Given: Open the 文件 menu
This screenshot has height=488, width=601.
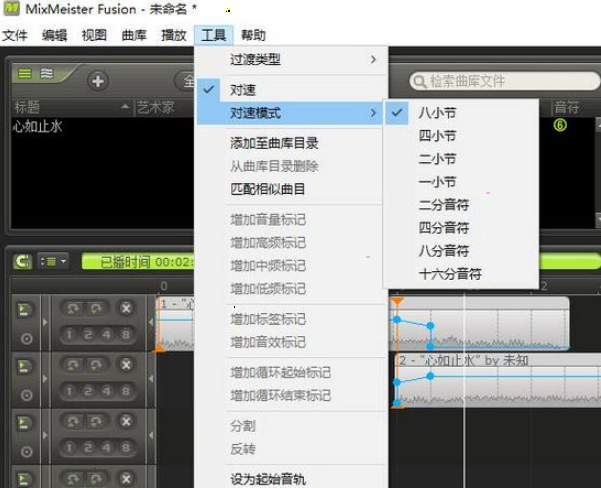Looking at the screenshot, I should (15, 35).
